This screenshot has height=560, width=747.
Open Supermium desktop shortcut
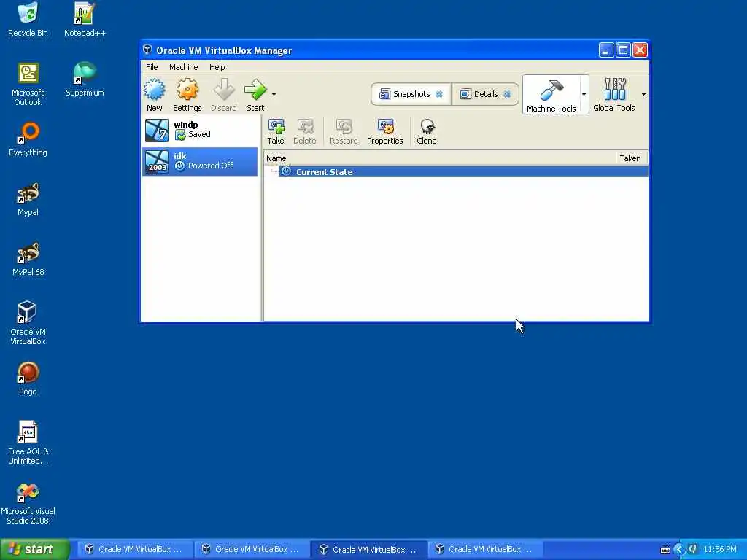point(85,79)
